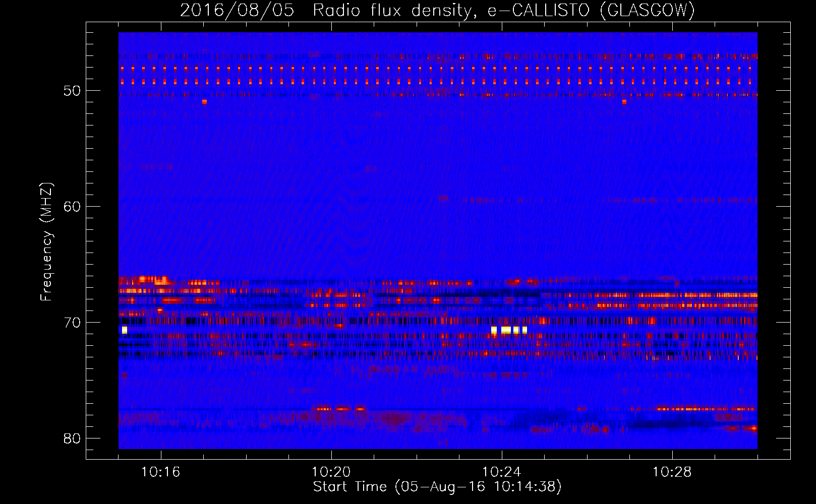
Task: Click the '10:24' time tick label
Action: (x=501, y=472)
